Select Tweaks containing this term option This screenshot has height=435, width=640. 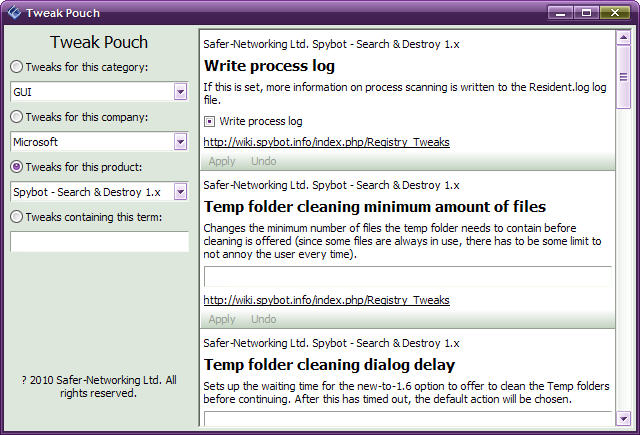point(18,216)
